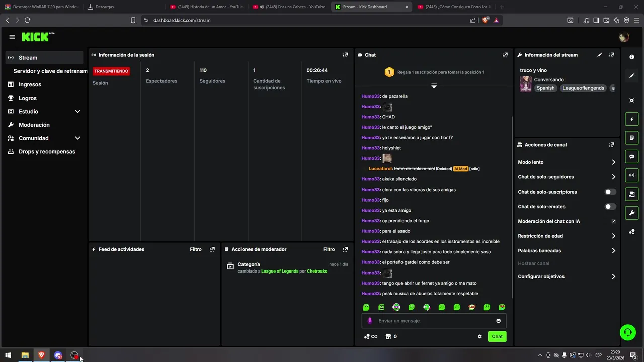
Task: Edit stream info with the pencil icon
Action: [x=600, y=55]
